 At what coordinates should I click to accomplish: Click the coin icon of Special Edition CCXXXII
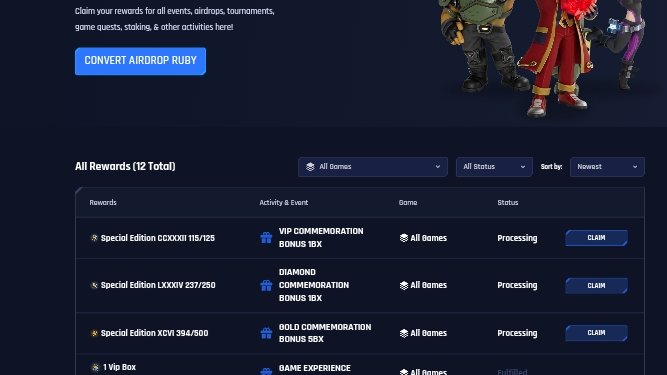click(94, 238)
